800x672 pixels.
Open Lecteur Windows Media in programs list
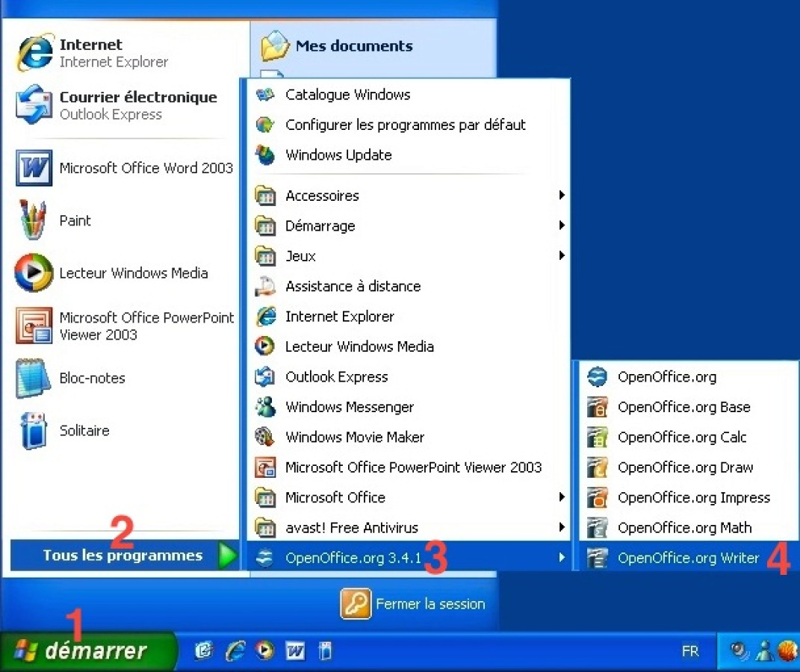point(408,346)
